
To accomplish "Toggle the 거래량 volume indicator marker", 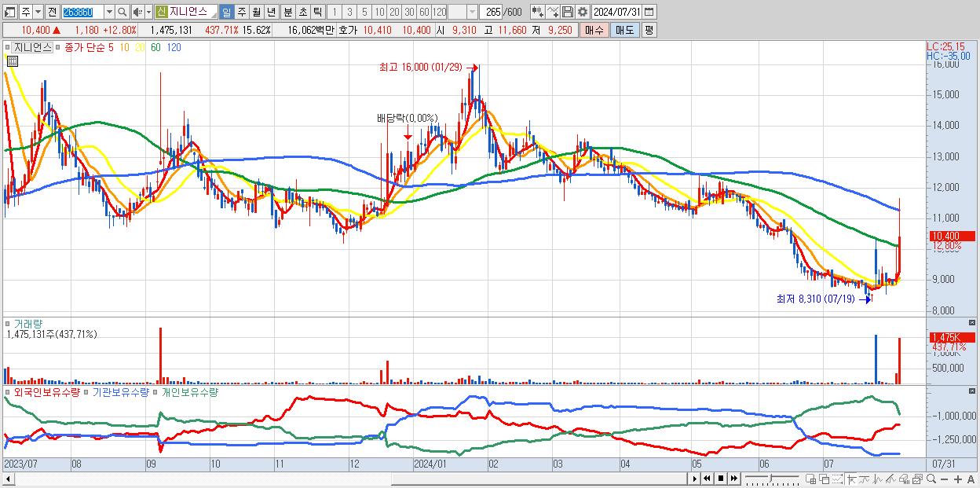I will (9, 324).
